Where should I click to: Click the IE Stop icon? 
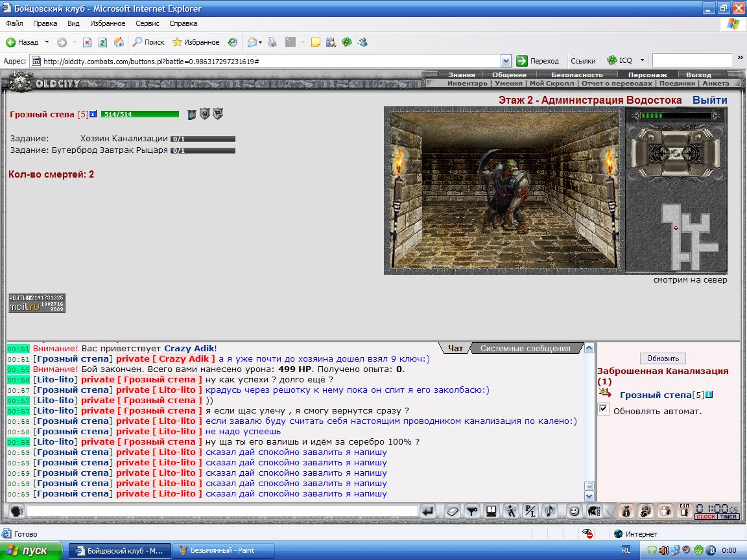(x=87, y=42)
